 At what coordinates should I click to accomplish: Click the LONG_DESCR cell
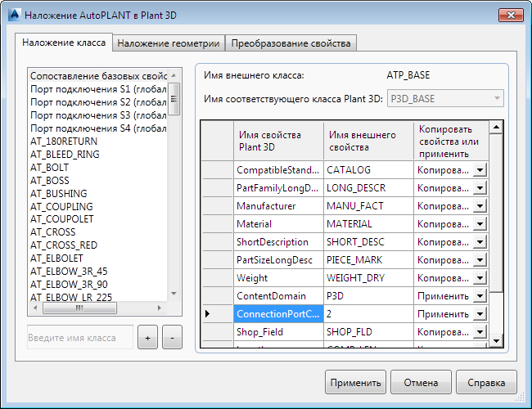click(x=368, y=188)
